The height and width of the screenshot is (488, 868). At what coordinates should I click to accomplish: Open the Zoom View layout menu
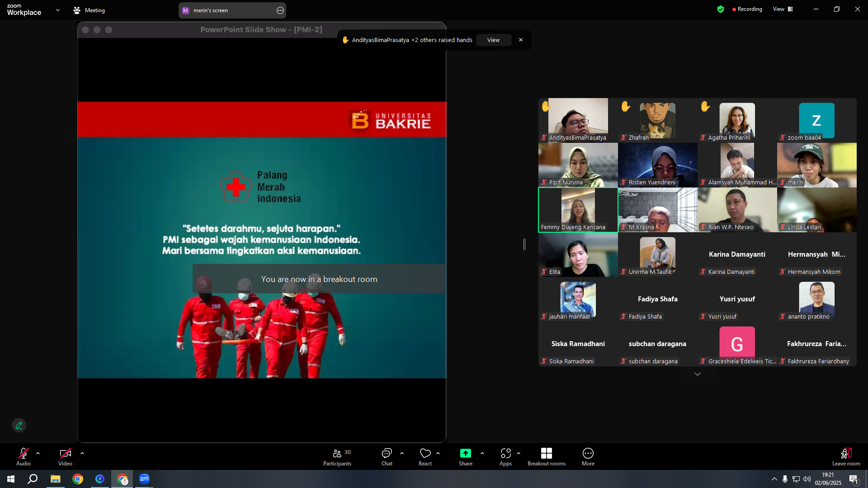783,9
